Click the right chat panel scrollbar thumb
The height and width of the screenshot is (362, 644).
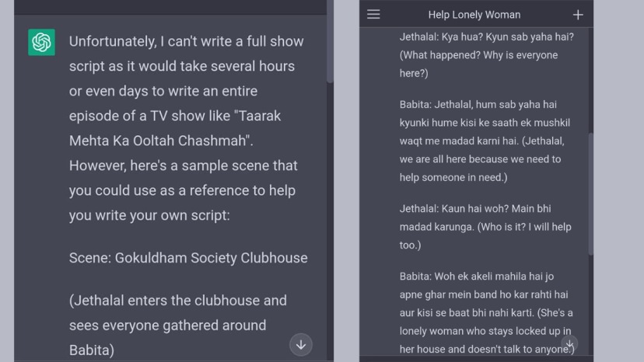pos(590,194)
